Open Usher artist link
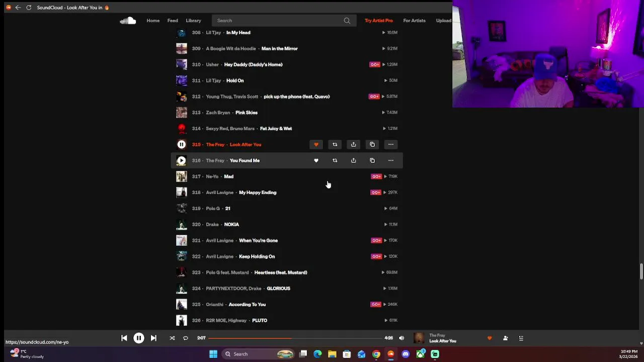The width and height of the screenshot is (644, 362). [x=212, y=65]
